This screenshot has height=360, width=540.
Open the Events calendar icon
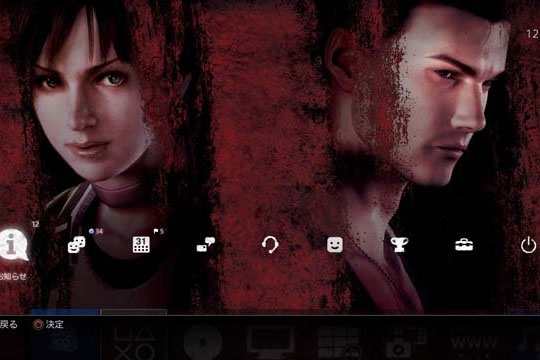pyautogui.click(x=141, y=245)
